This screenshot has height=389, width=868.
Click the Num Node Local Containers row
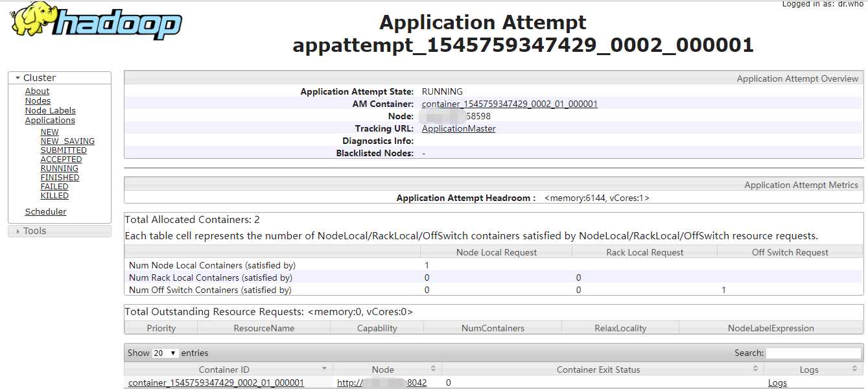click(493, 265)
